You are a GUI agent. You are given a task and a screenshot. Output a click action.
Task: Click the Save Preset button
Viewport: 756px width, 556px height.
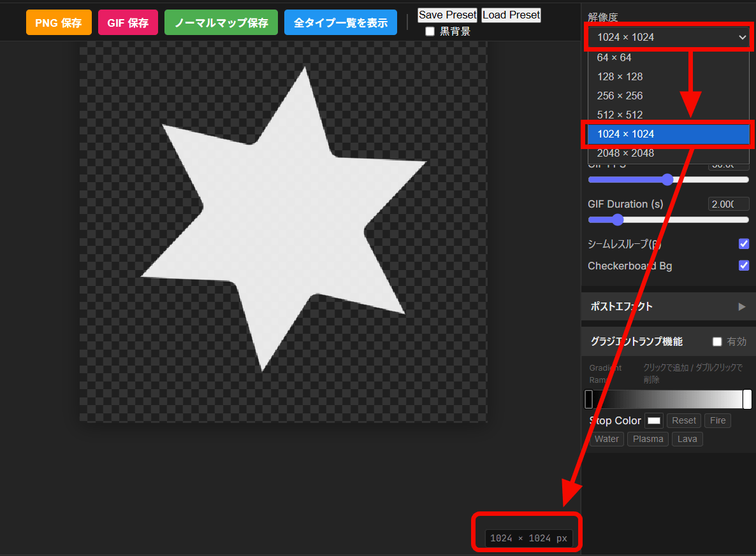447,15
